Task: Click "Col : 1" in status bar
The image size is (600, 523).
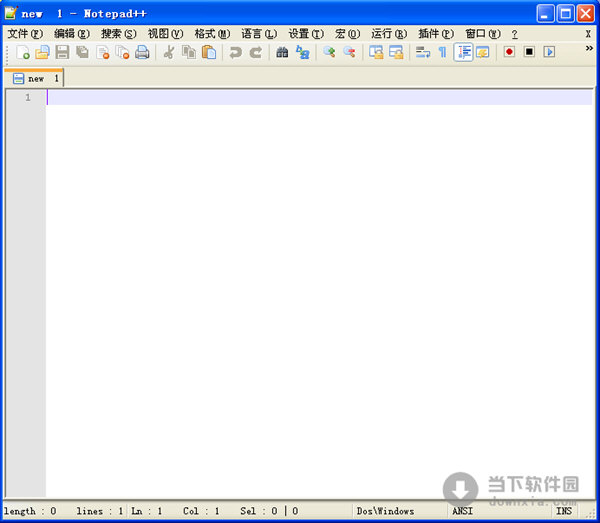Action: [x=201, y=511]
